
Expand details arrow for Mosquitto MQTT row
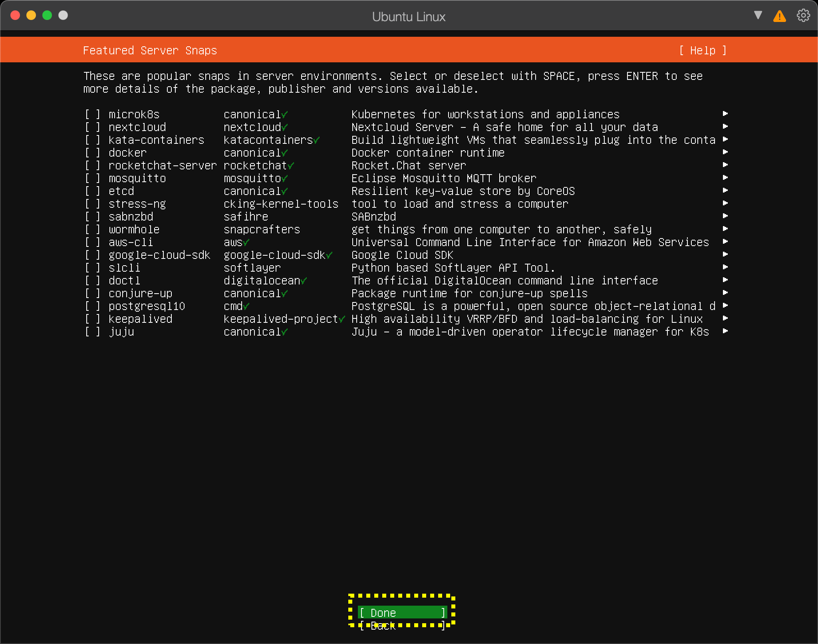[725, 178]
